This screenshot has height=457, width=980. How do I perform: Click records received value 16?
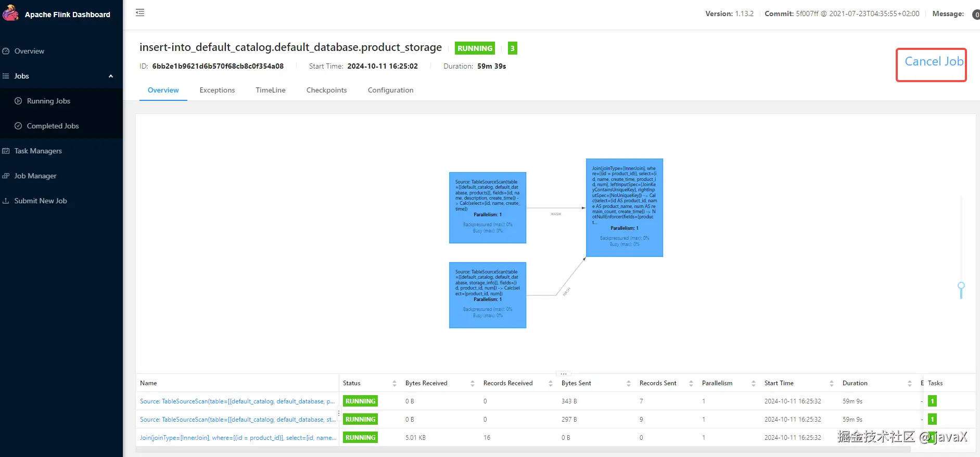(487, 438)
